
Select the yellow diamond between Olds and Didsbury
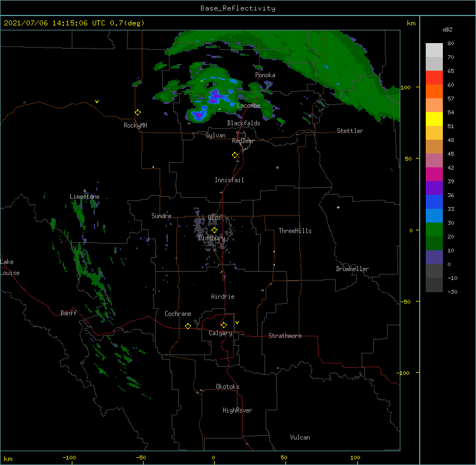pos(214,230)
